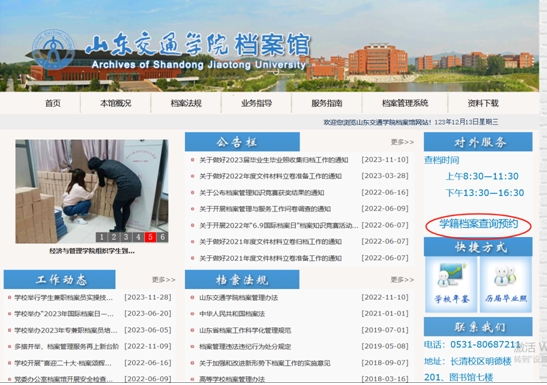Click 更多>> beside 公告栏
547x385 pixels.
[402, 142]
